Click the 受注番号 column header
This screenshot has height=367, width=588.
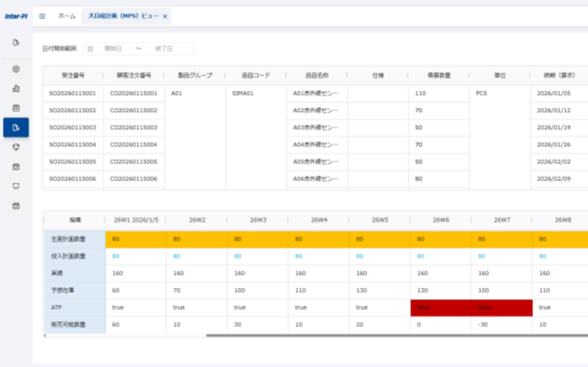[73, 75]
